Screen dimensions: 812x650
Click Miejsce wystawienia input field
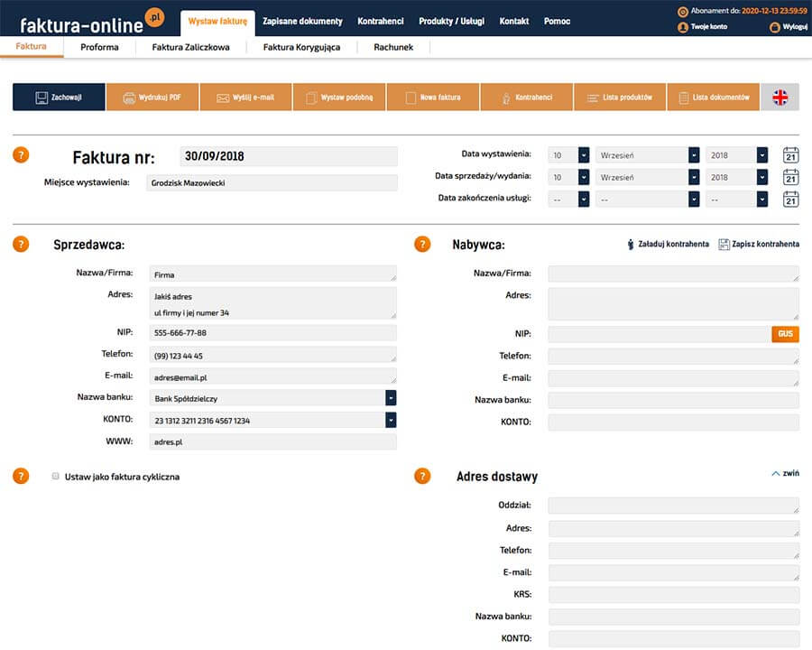point(272,183)
